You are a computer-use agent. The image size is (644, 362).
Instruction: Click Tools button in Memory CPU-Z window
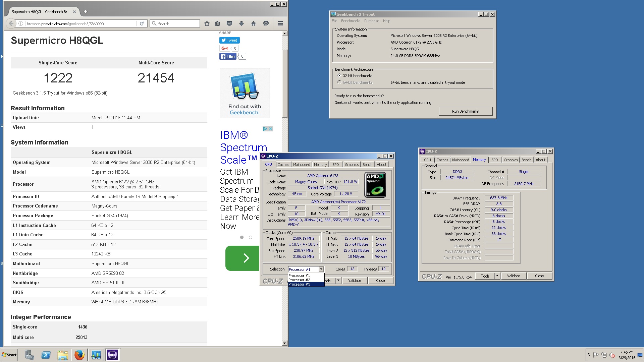tap(485, 276)
